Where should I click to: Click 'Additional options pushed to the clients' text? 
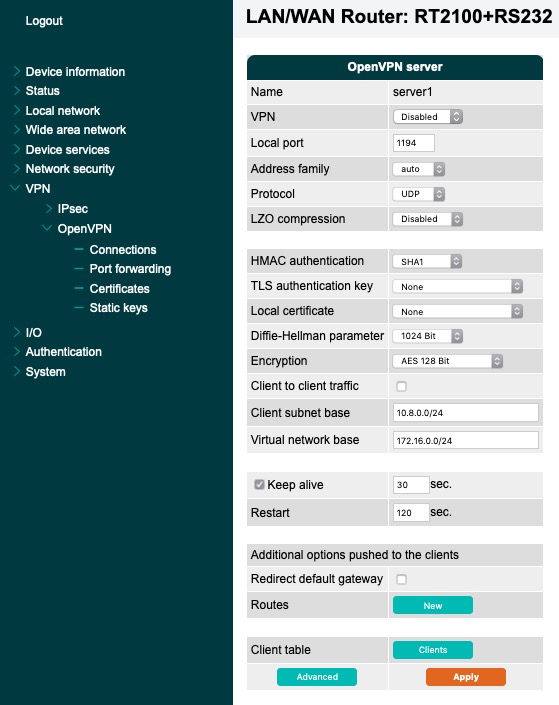(x=354, y=555)
